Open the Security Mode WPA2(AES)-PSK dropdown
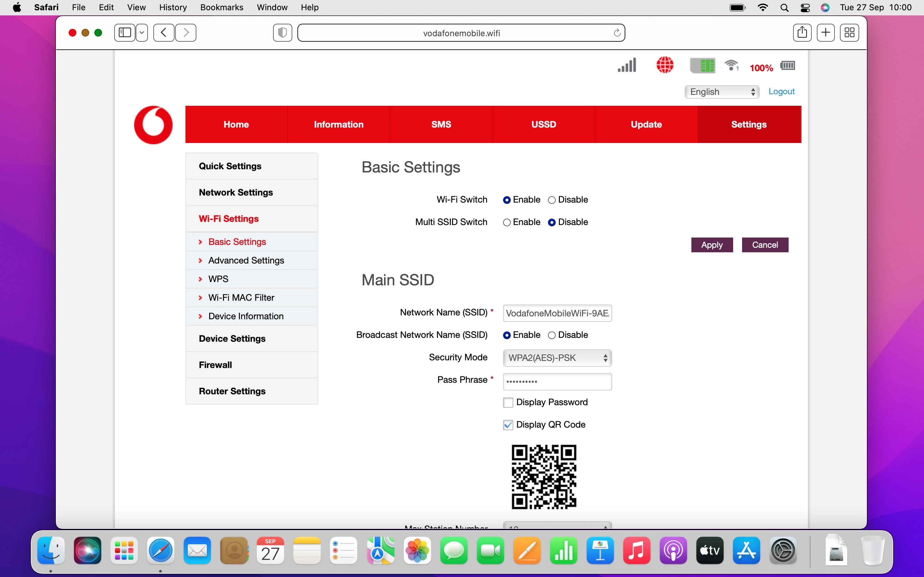The image size is (924, 577). 557,358
